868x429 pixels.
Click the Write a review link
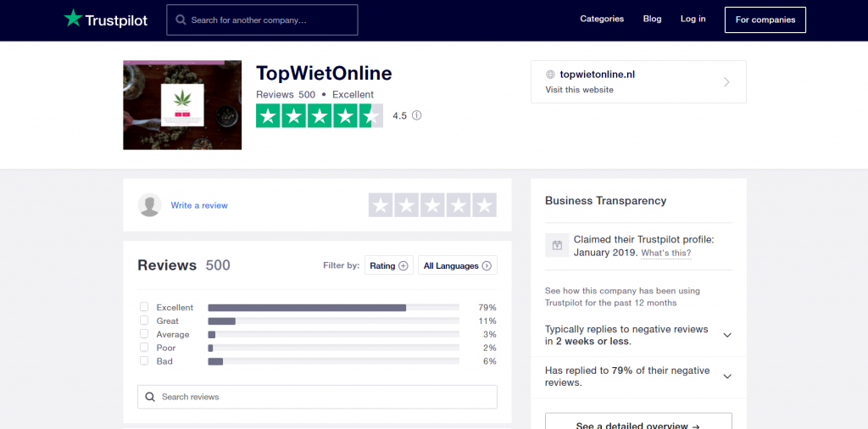199,205
